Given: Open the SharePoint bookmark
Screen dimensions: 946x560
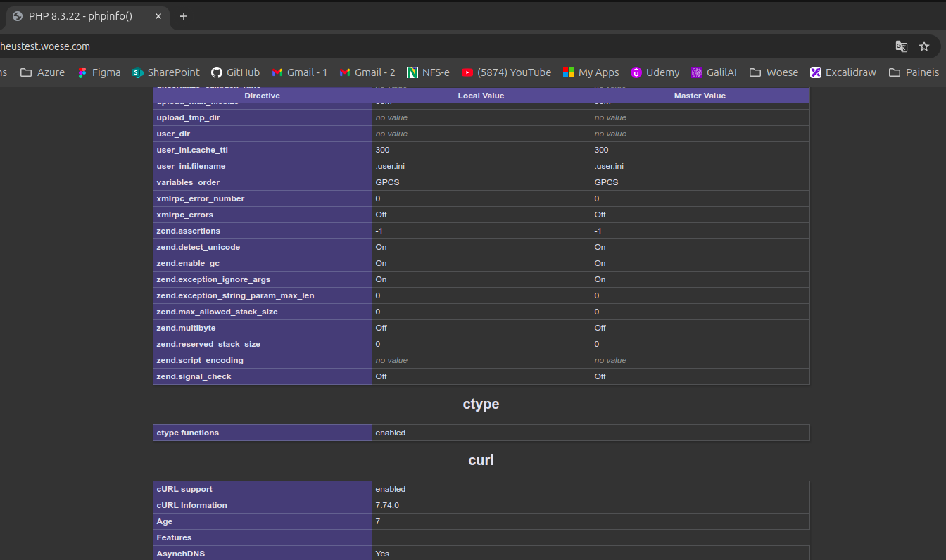Looking at the screenshot, I should point(166,72).
